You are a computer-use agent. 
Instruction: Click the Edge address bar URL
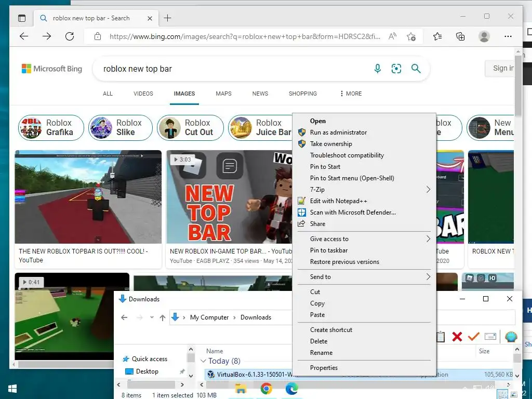tap(245, 36)
